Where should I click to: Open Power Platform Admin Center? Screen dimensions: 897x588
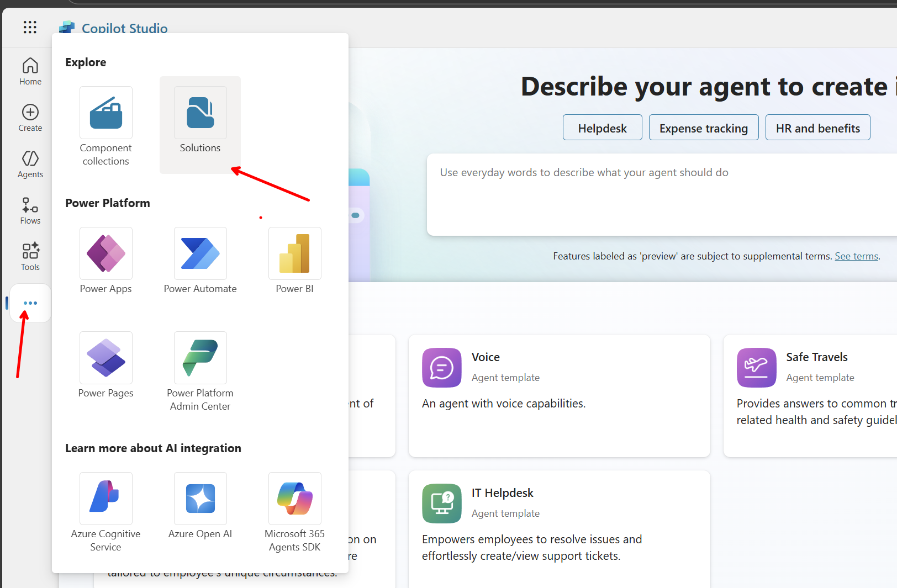point(200,358)
